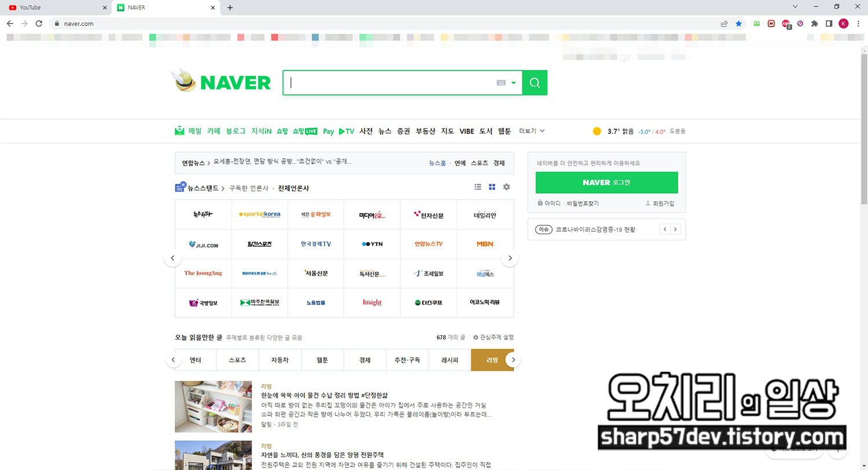The image size is (868, 470).
Task: Click the page vertical scrollbar
Action: 864,128
